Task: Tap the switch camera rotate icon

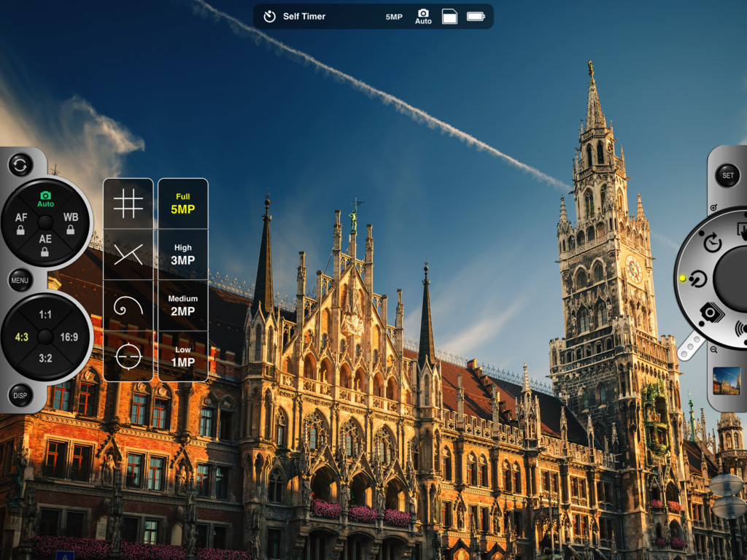Action: click(20, 166)
